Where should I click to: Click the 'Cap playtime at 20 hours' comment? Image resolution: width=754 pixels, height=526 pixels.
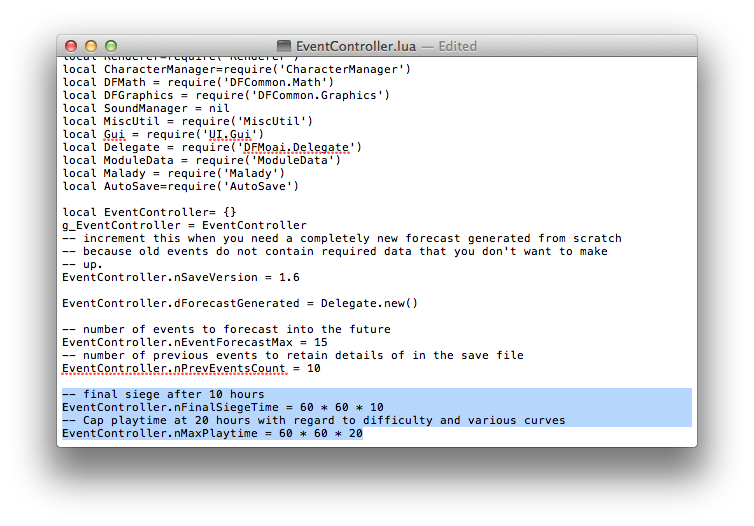313,420
